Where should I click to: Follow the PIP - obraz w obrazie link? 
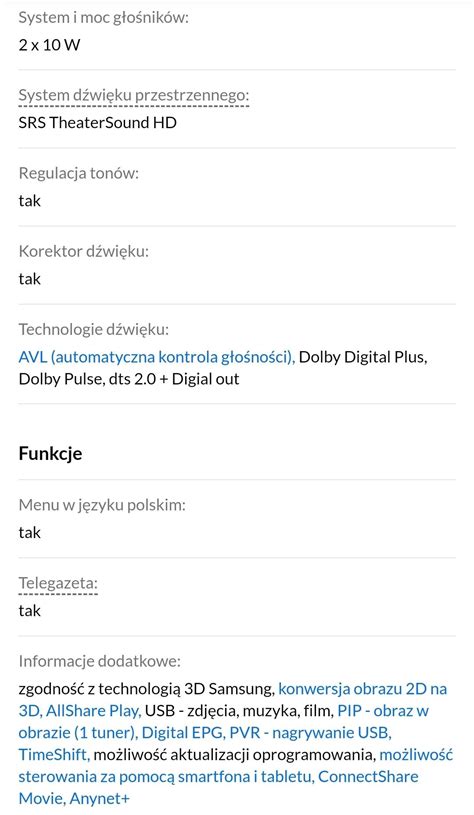383,711
